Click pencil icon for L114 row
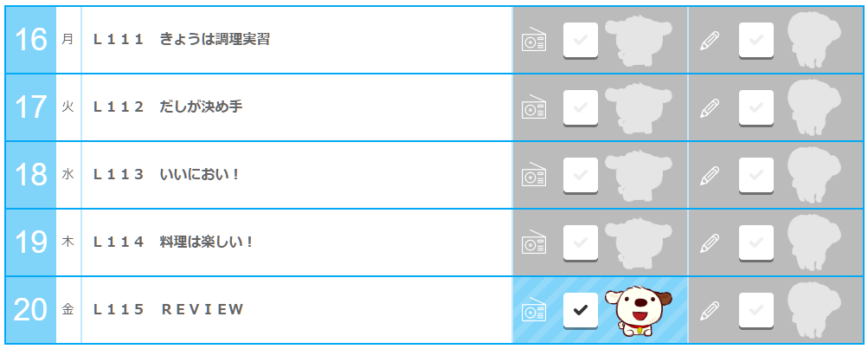 [710, 242]
